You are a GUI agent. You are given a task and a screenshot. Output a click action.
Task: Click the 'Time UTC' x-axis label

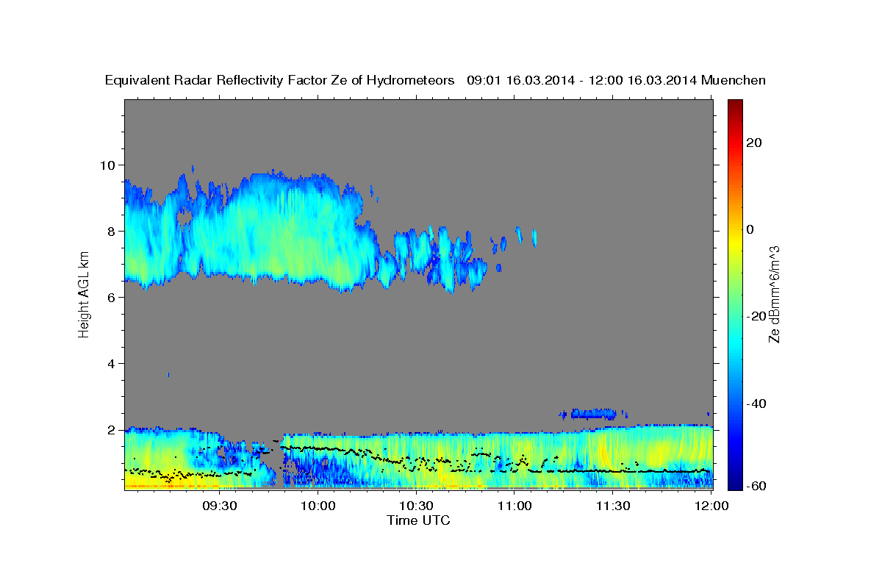418,520
